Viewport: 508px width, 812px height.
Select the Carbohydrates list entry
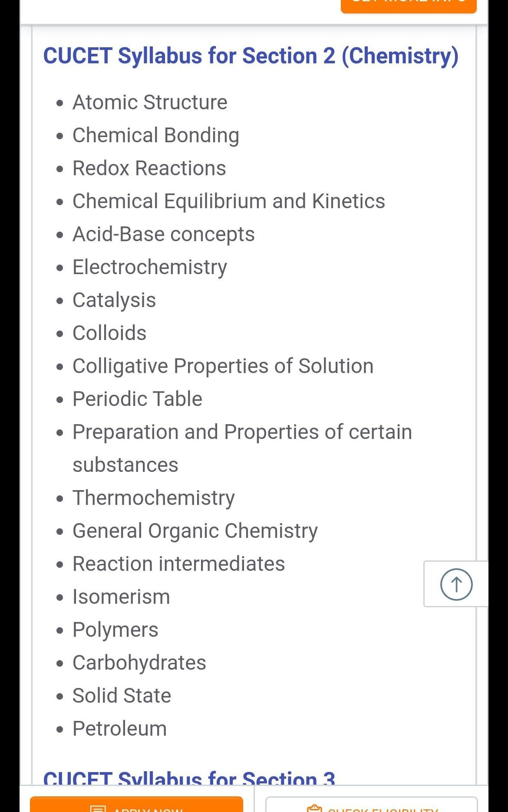pyautogui.click(x=139, y=663)
